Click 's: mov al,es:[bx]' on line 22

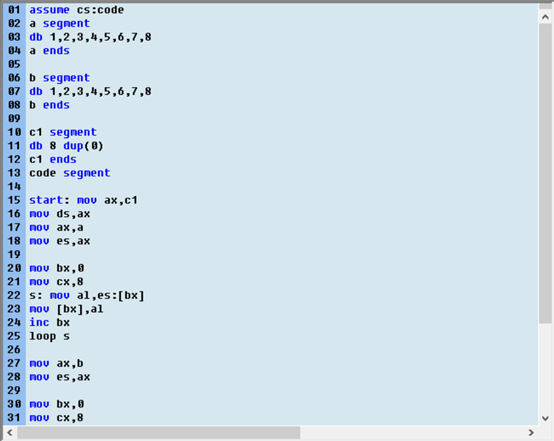pos(87,295)
